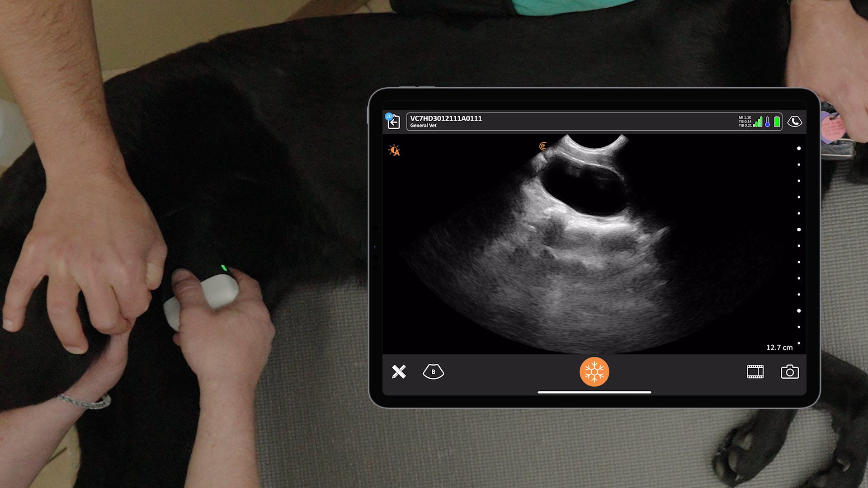This screenshot has width=868, height=488.
Task: Open the telemedicine call probe icon
Action: pyautogui.click(x=794, y=122)
